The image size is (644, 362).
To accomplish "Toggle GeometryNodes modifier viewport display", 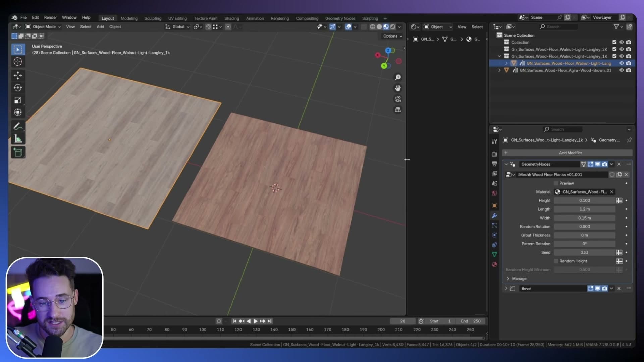I will click(x=597, y=164).
